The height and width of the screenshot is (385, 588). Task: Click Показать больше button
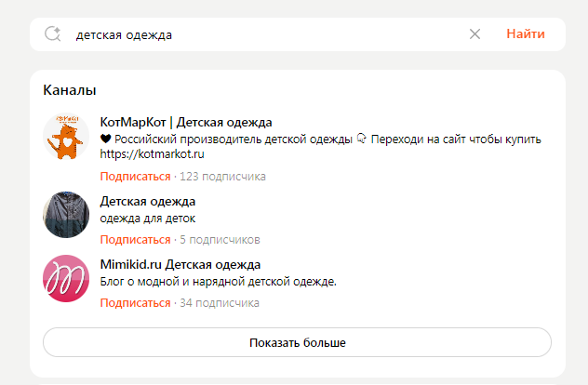pos(297,342)
